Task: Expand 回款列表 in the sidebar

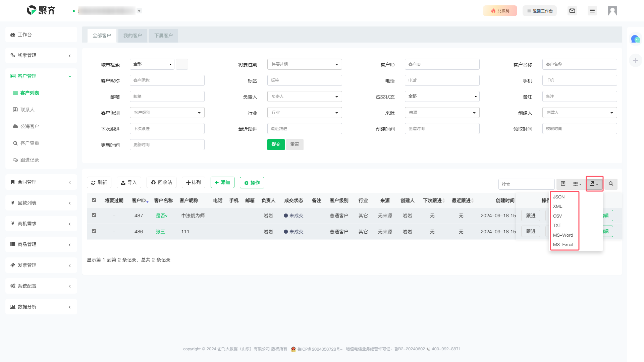Action: point(41,203)
